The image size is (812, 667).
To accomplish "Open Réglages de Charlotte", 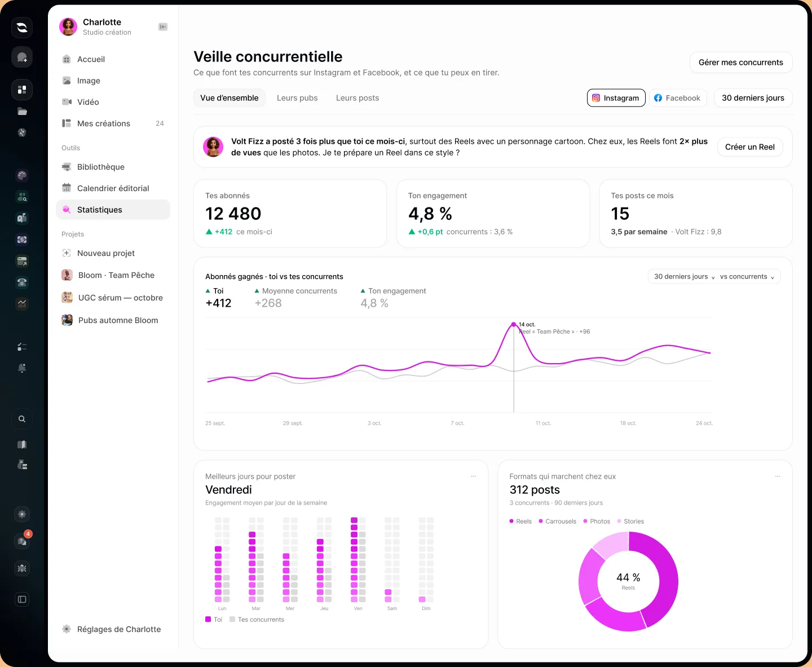I will 113,629.
